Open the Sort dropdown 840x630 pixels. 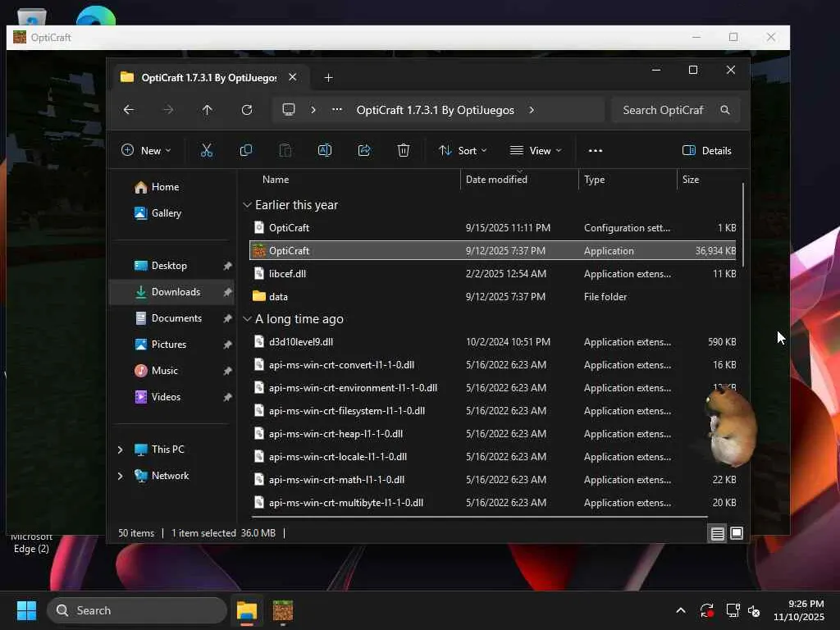pos(463,151)
